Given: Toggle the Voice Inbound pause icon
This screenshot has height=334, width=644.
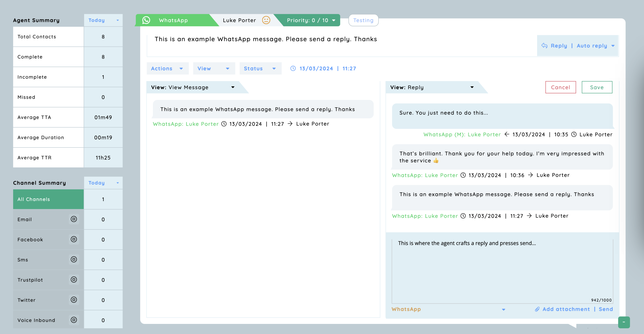Looking at the screenshot, I should (x=74, y=320).
